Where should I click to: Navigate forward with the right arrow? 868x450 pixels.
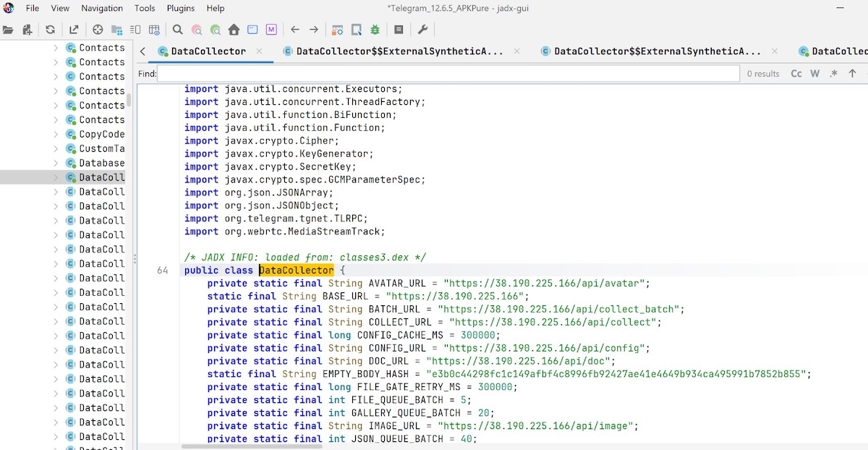pyautogui.click(x=314, y=30)
